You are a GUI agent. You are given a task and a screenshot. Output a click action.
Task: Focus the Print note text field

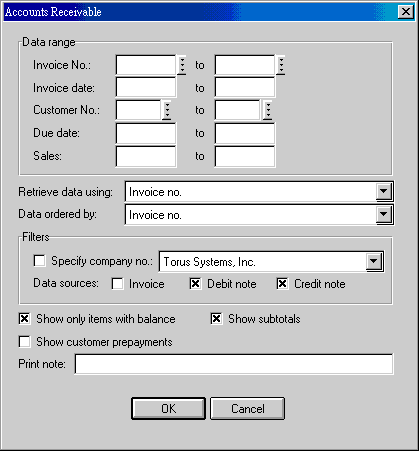point(234,364)
